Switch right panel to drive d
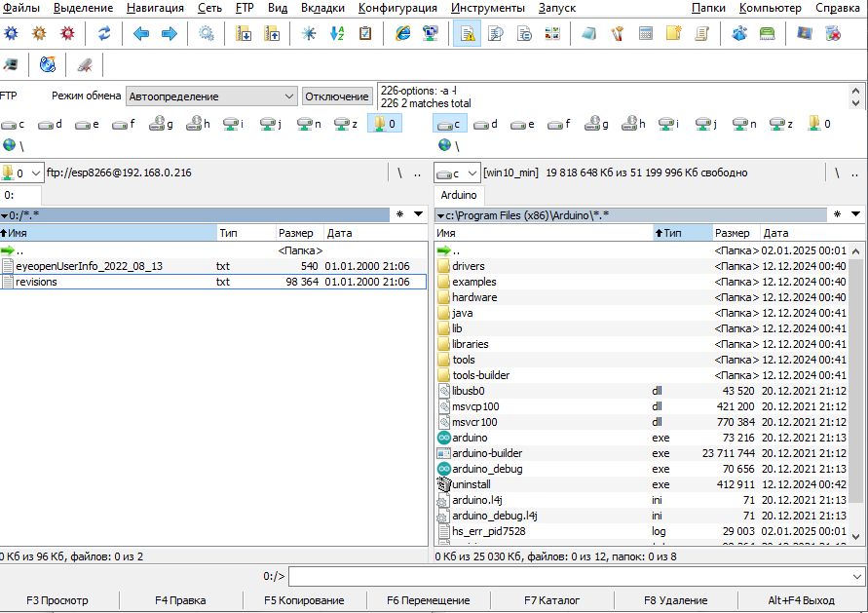 [x=487, y=124]
